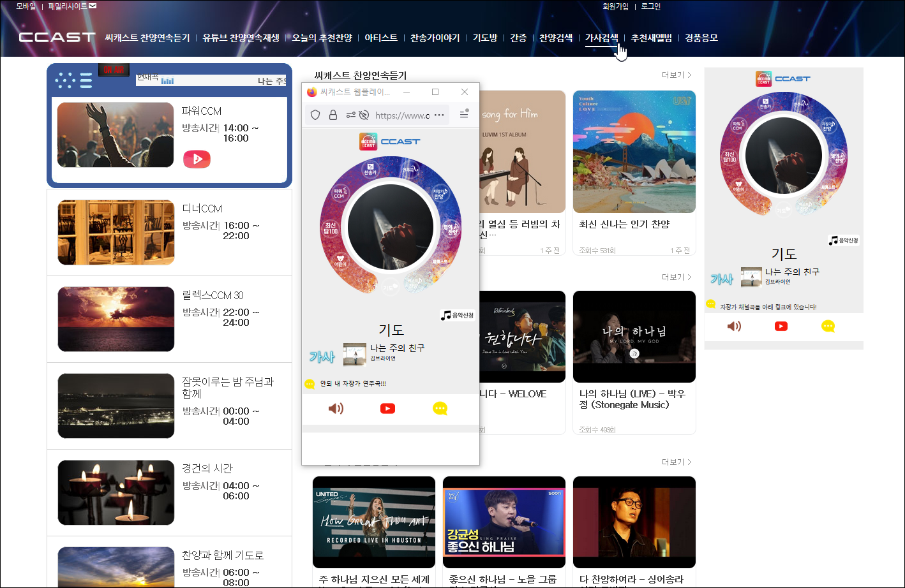Open 릴렉스CCM 30 schedule thumbnail
Viewport: 905px width, 588px height.
(116, 319)
